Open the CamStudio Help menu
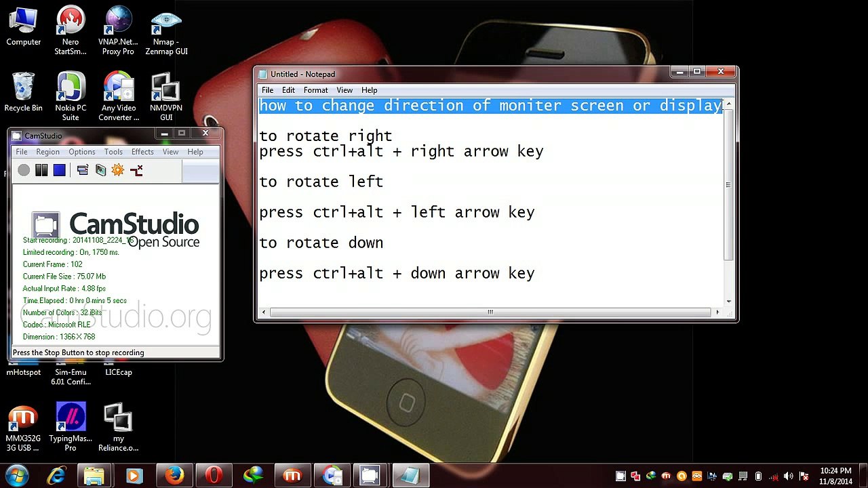The width and height of the screenshot is (868, 488). [195, 152]
